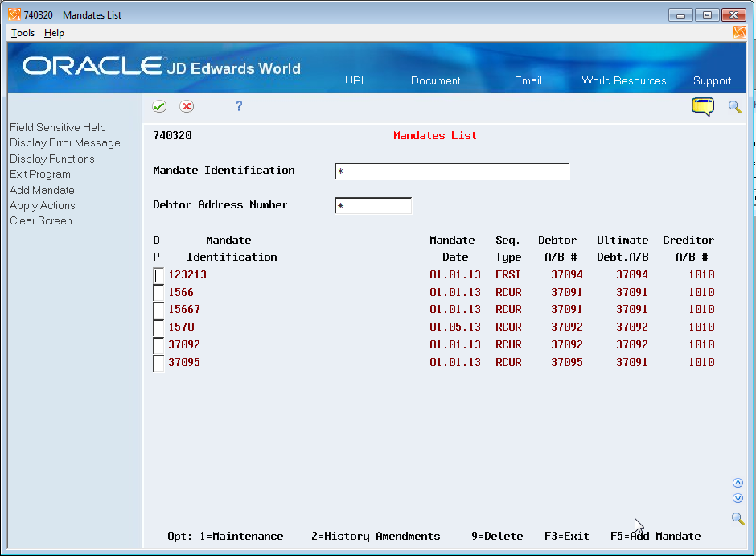The height and width of the screenshot is (556, 756).
Task: Open the Tools menu
Action: click(23, 33)
